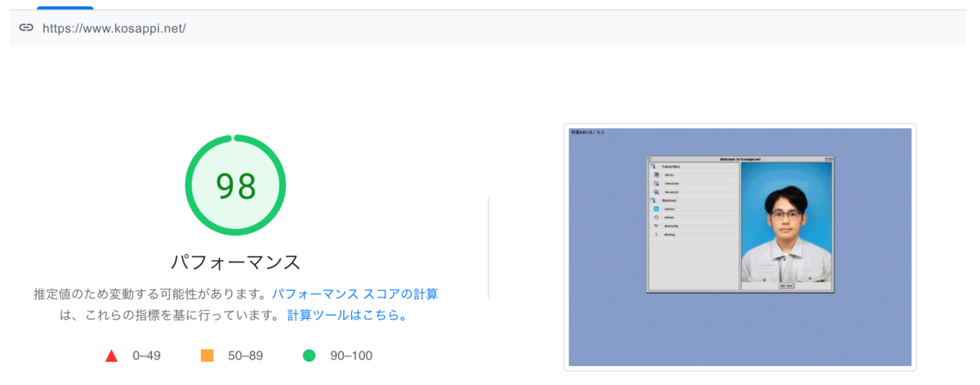
Task: Click the パフォーマンス heading under the gauge
Action: tap(235, 262)
